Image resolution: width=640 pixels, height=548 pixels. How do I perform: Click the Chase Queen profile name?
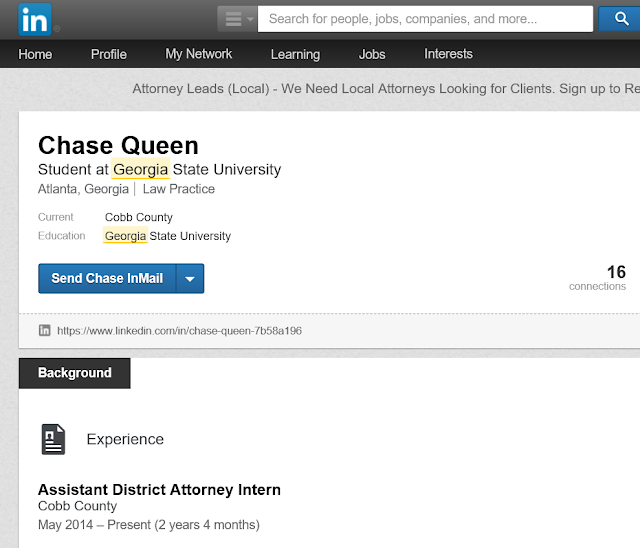(118, 145)
